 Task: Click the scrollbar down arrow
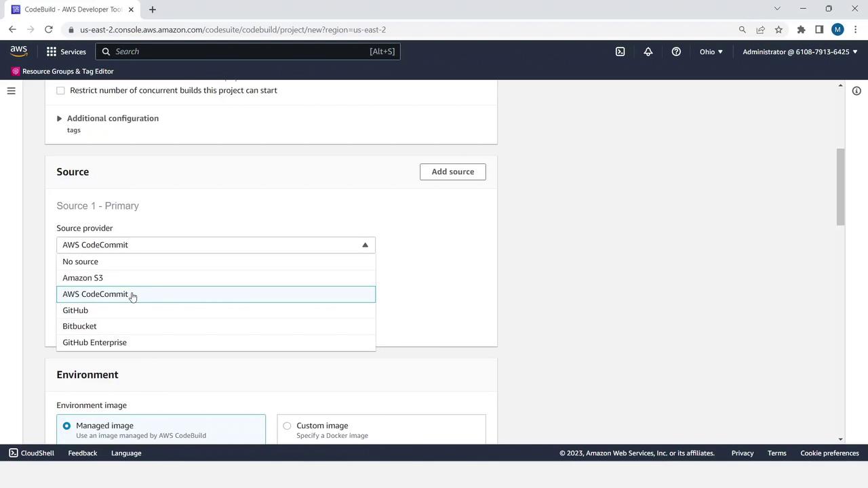tap(841, 440)
